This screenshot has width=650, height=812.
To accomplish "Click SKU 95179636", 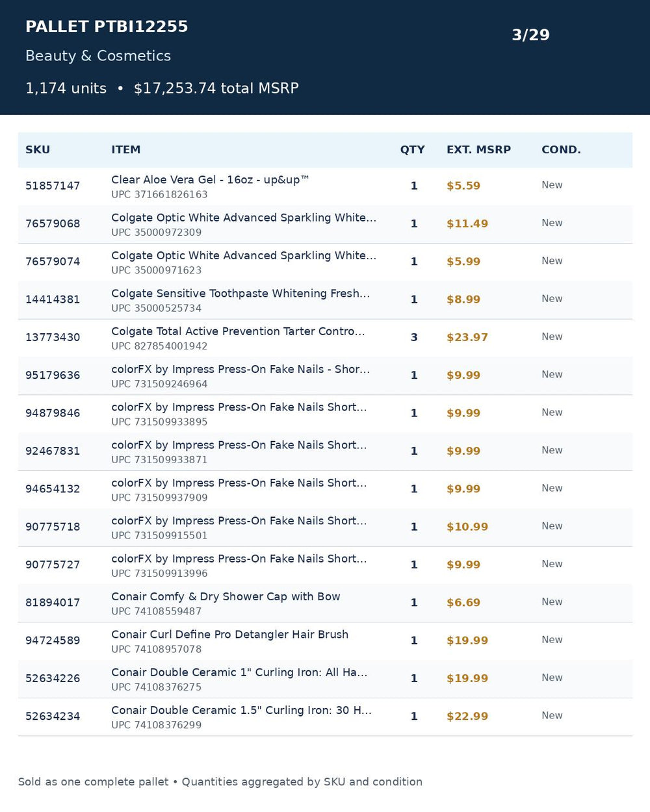I will [x=53, y=375].
